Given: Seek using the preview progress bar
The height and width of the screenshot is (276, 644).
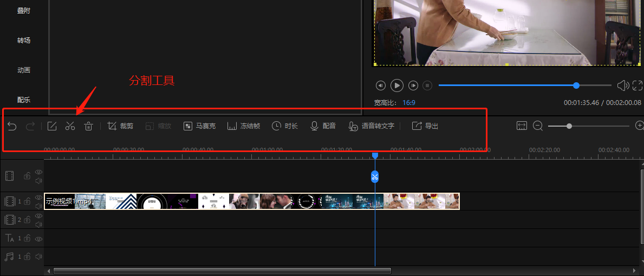Looking at the screenshot, I should click(x=525, y=86).
